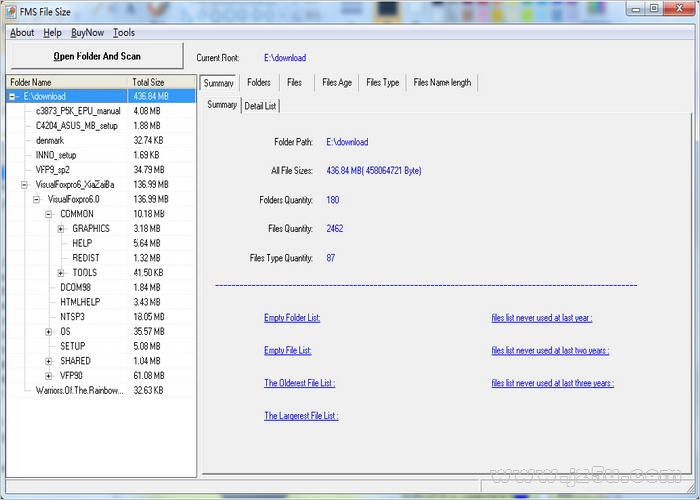Sort by Folder Name column header

(67, 82)
